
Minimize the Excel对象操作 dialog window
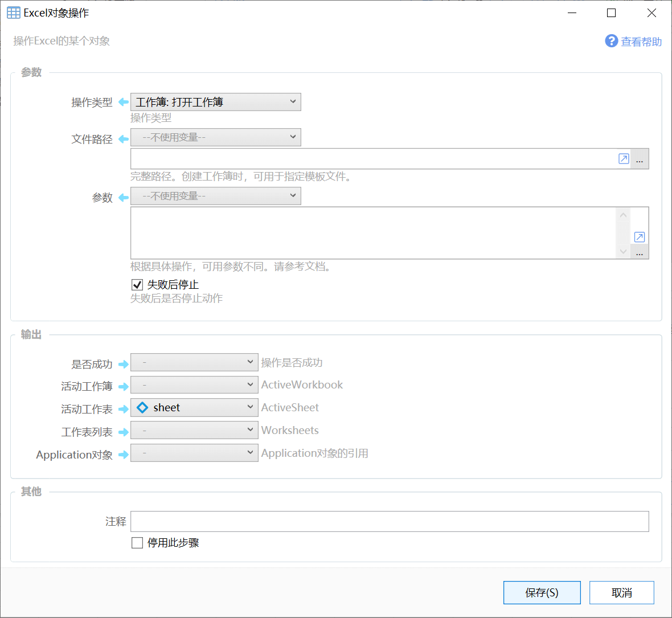point(572,13)
